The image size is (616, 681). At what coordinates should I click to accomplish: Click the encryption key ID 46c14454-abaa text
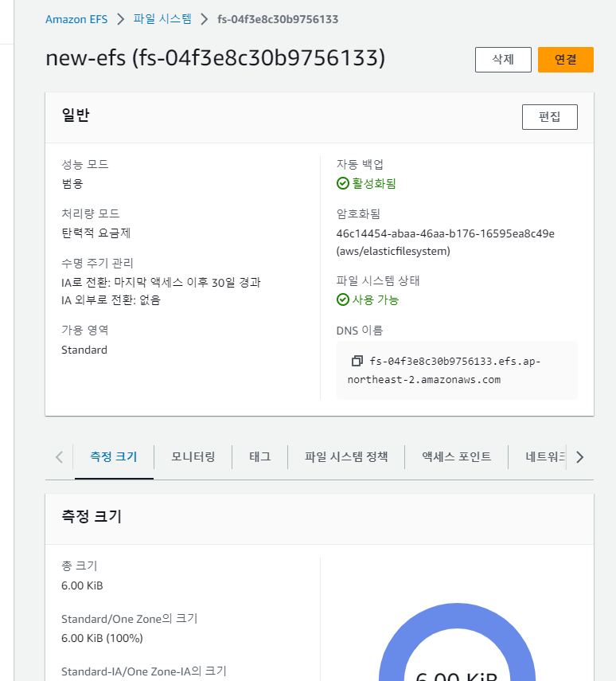[446, 233]
